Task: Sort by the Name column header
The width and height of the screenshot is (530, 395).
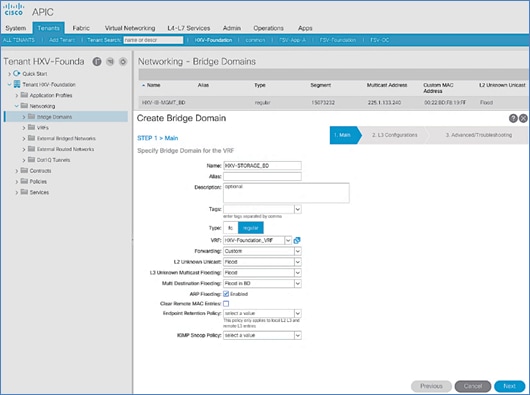Action: click(x=153, y=85)
